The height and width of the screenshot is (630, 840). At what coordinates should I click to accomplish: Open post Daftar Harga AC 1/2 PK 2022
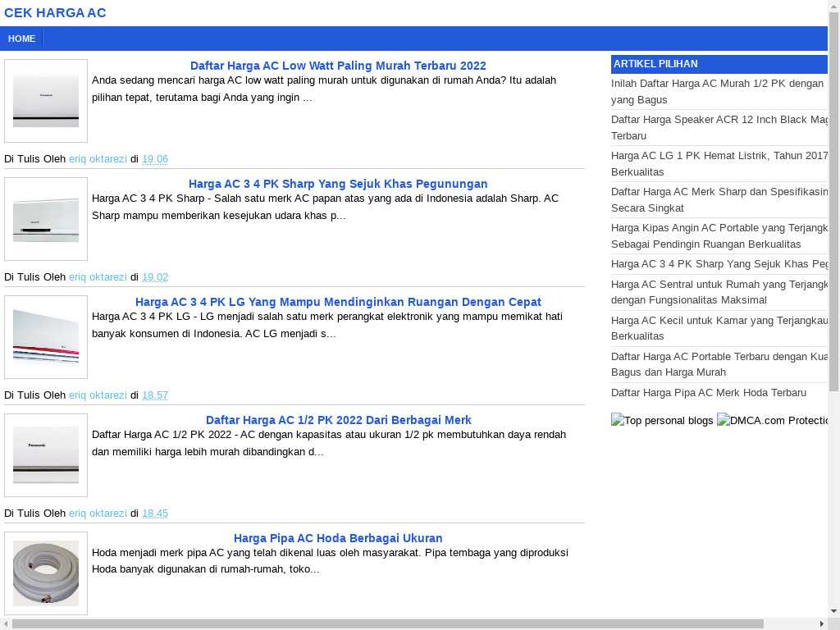tap(339, 420)
